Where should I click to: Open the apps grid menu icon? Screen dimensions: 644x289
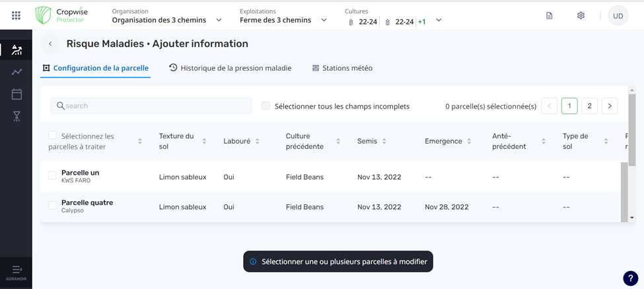click(16, 16)
